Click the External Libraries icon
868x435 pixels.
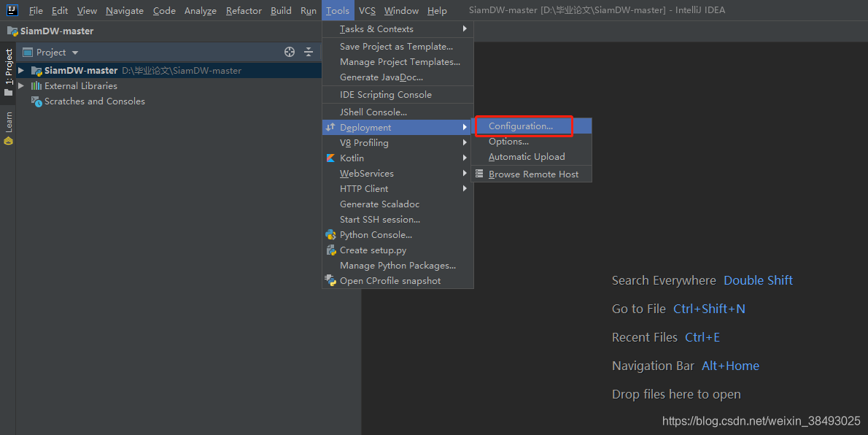point(36,86)
